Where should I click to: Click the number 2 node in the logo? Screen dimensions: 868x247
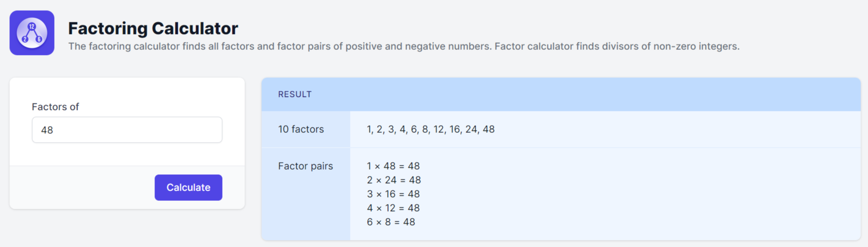tap(25, 39)
